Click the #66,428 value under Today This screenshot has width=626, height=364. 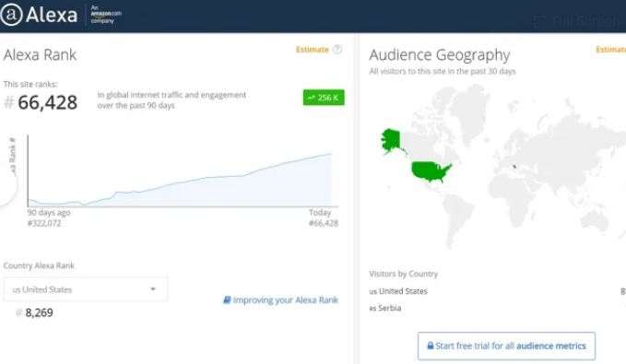(324, 223)
